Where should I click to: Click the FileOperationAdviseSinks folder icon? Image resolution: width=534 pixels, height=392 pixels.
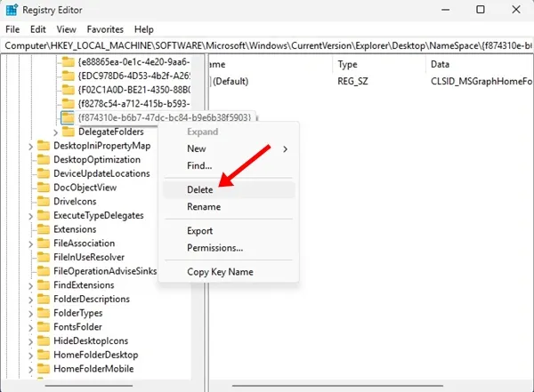click(44, 271)
